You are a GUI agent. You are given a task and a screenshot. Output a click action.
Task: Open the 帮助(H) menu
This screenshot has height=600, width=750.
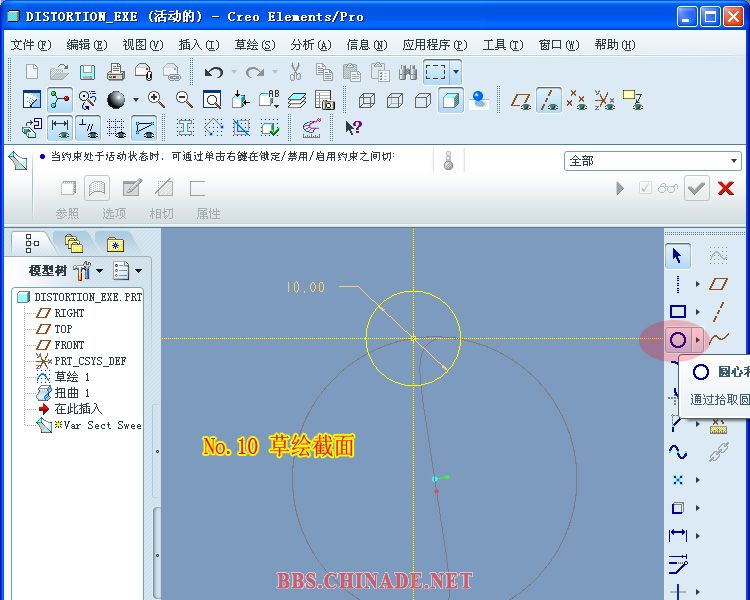615,45
